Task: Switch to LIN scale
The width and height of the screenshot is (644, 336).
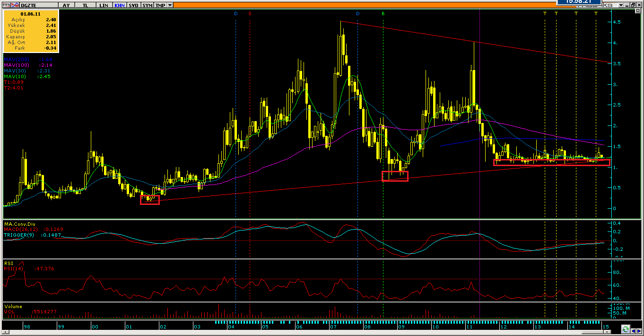Action: click(104, 5)
